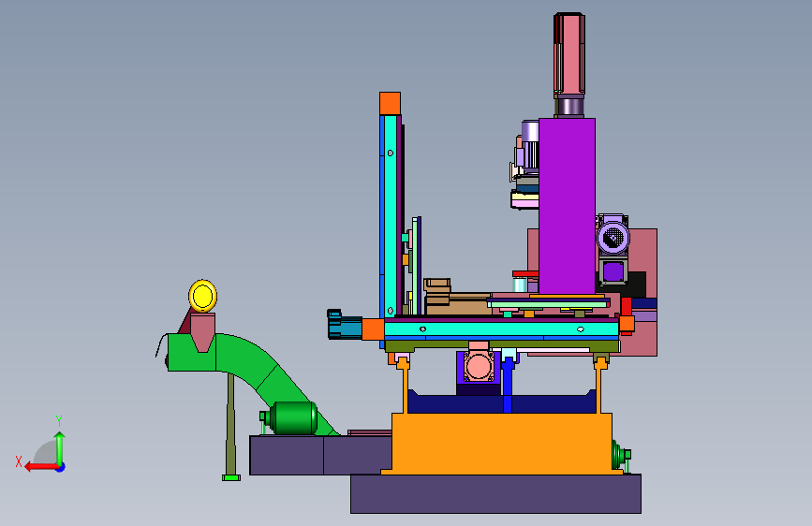
Task: Click the green Y axis arrow of the triad
Action: (60, 447)
